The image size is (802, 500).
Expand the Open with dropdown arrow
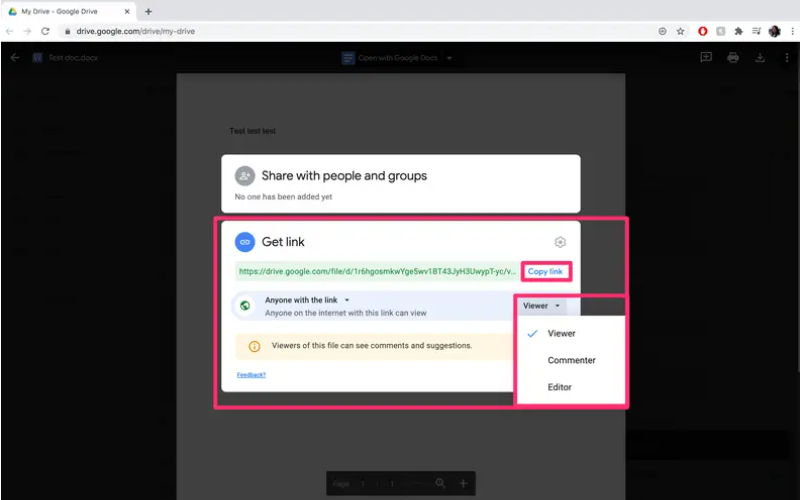[449, 58]
